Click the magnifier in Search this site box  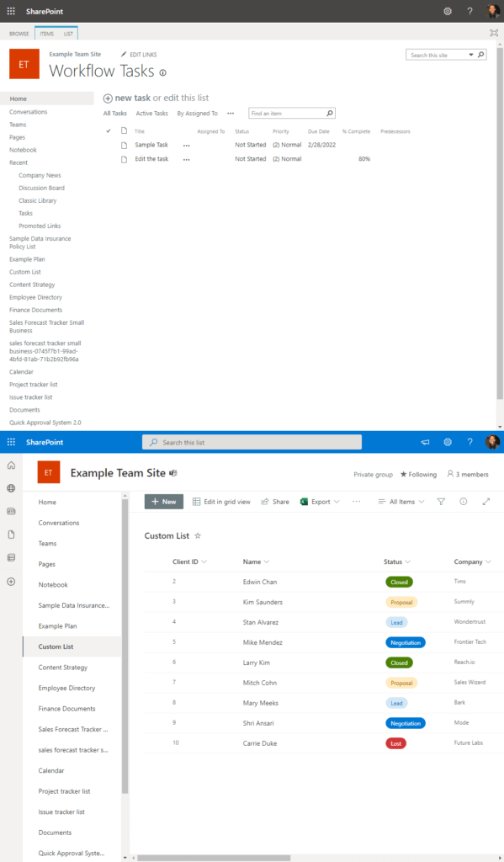point(481,55)
